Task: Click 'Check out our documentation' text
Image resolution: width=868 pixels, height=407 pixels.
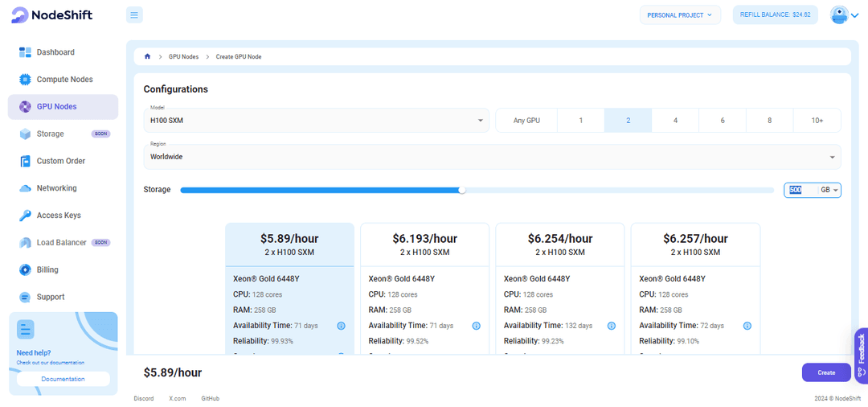Action: point(51,363)
